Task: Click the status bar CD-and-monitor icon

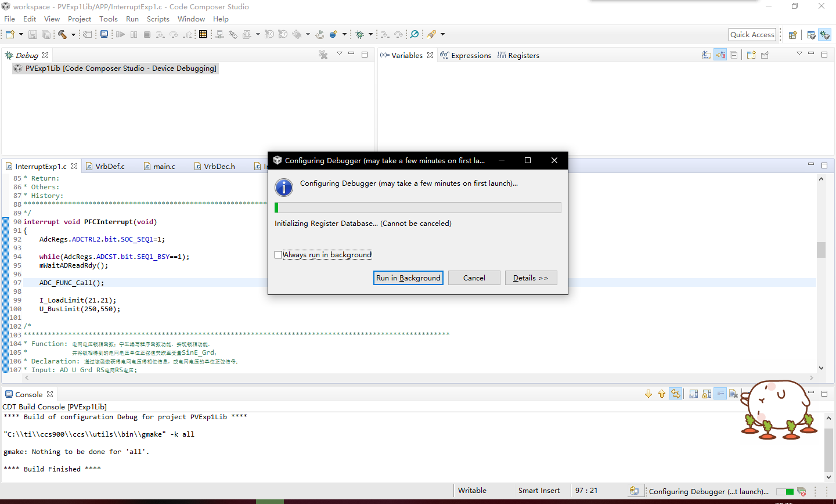Action: 634,491
